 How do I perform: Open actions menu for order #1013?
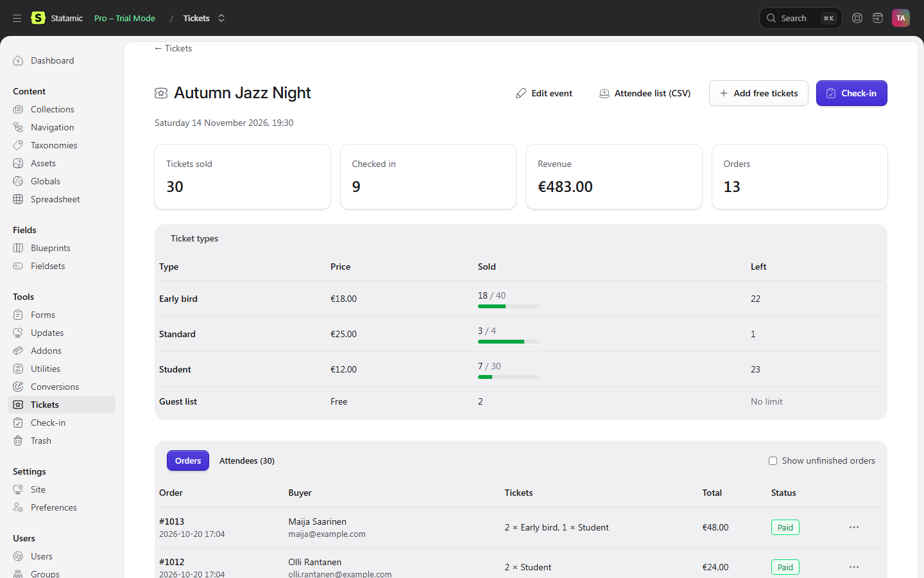coord(854,527)
